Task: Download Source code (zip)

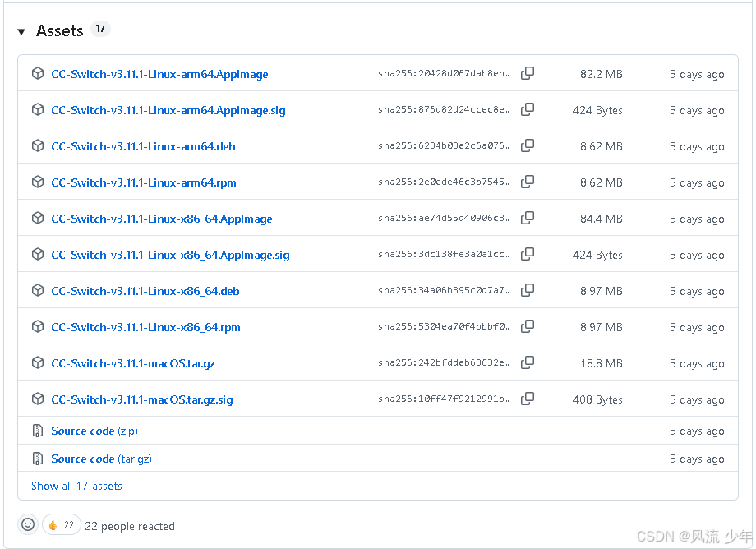Action: click(94, 431)
